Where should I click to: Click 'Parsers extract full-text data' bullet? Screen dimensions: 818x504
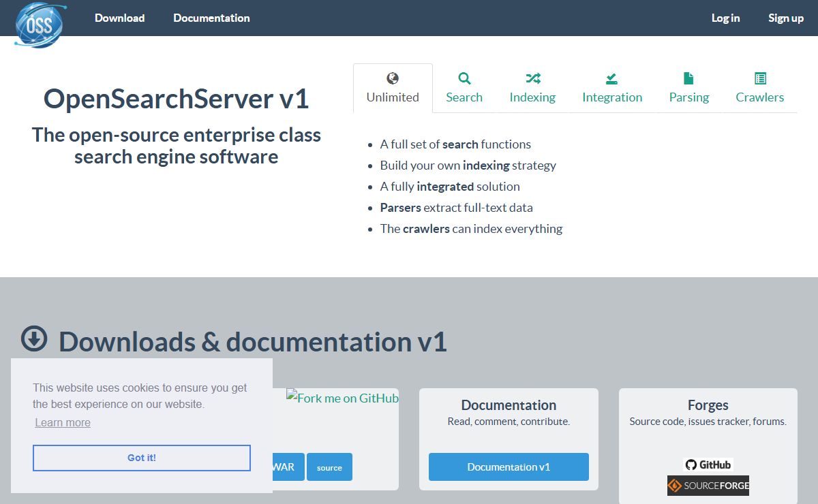click(457, 208)
